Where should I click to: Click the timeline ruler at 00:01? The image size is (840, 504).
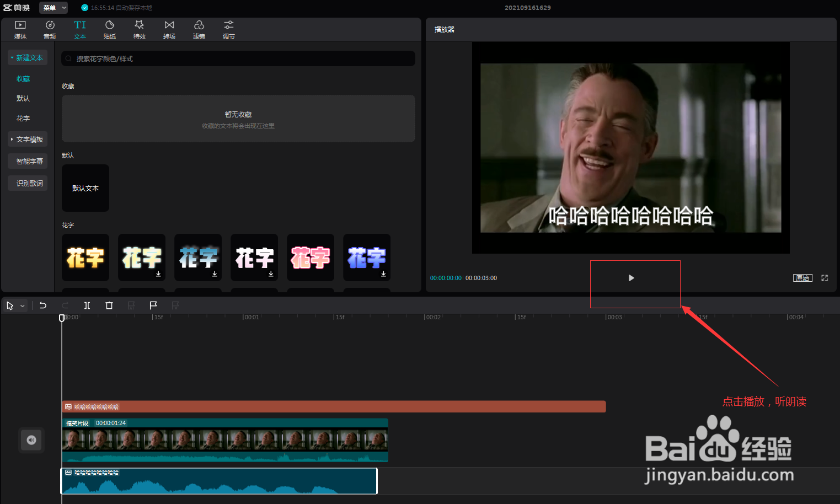coord(251,318)
